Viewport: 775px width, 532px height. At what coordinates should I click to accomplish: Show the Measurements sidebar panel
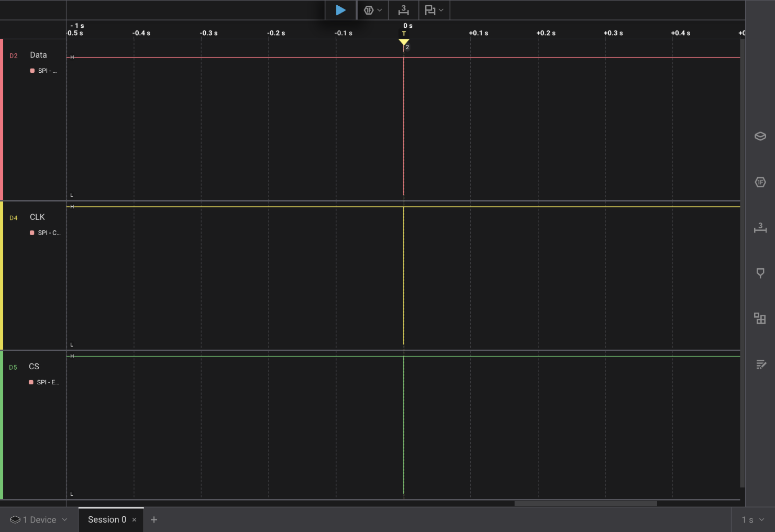(760, 228)
